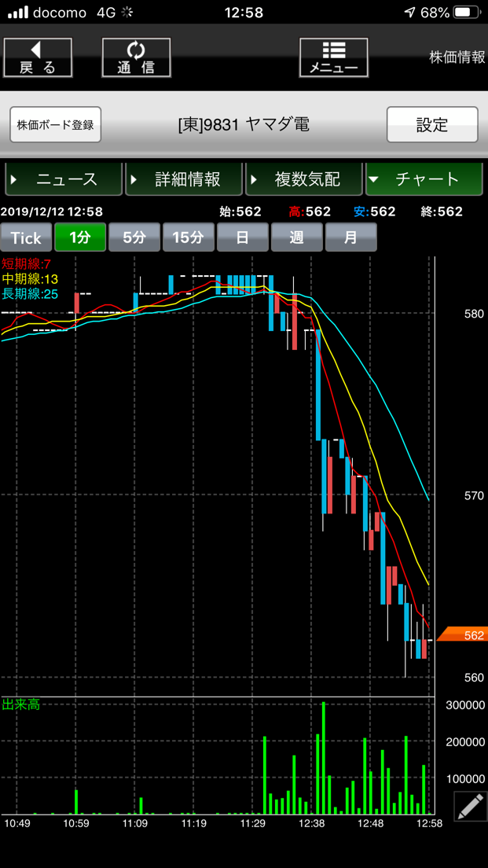Image resolution: width=488 pixels, height=868 pixels.
Task: Select the 5分 interval tab
Action: tap(134, 237)
